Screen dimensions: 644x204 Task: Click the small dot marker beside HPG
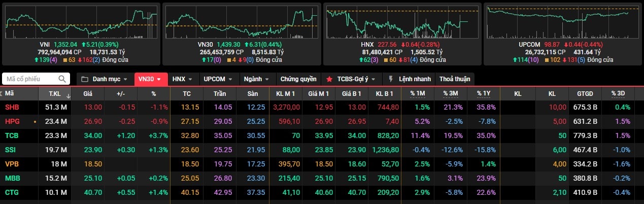(x=35, y=122)
